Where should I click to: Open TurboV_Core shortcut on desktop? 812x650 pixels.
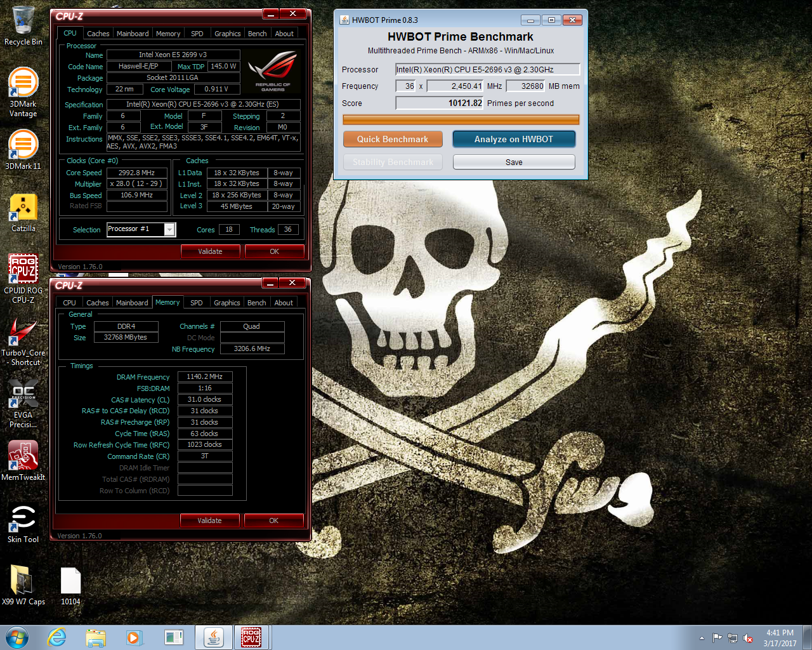[23, 342]
